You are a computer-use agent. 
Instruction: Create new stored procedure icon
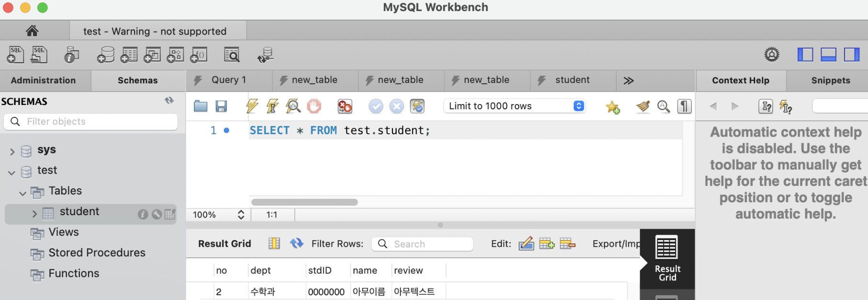click(x=175, y=55)
